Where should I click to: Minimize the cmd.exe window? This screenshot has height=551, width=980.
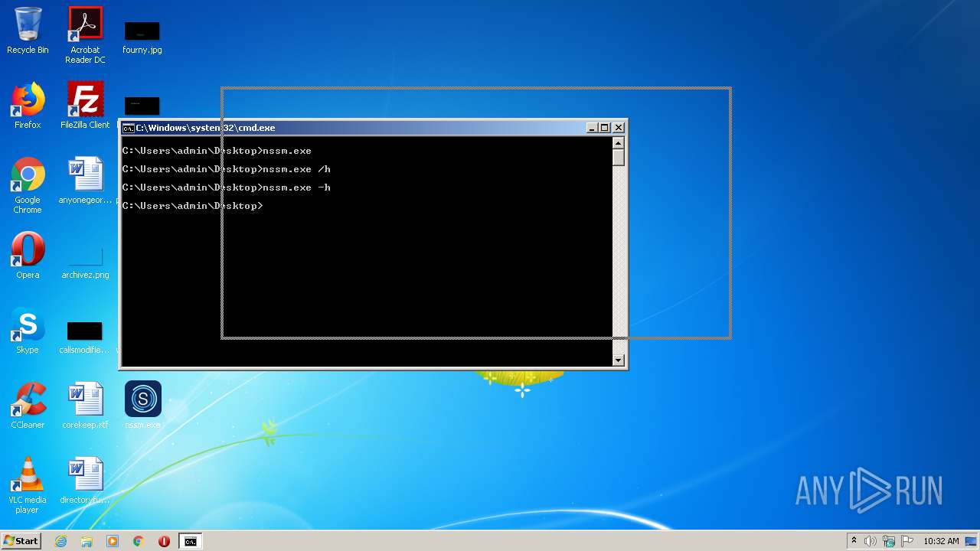[592, 128]
